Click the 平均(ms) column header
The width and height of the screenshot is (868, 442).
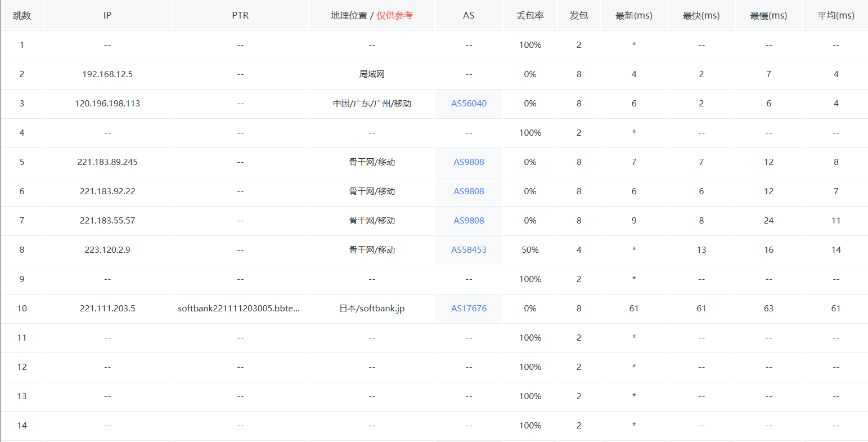tap(836, 16)
